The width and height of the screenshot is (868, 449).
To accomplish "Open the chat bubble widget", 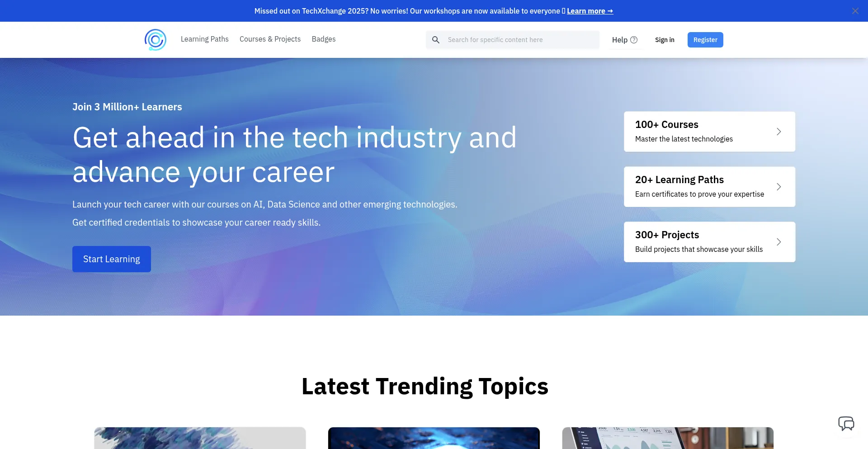I will (x=846, y=424).
